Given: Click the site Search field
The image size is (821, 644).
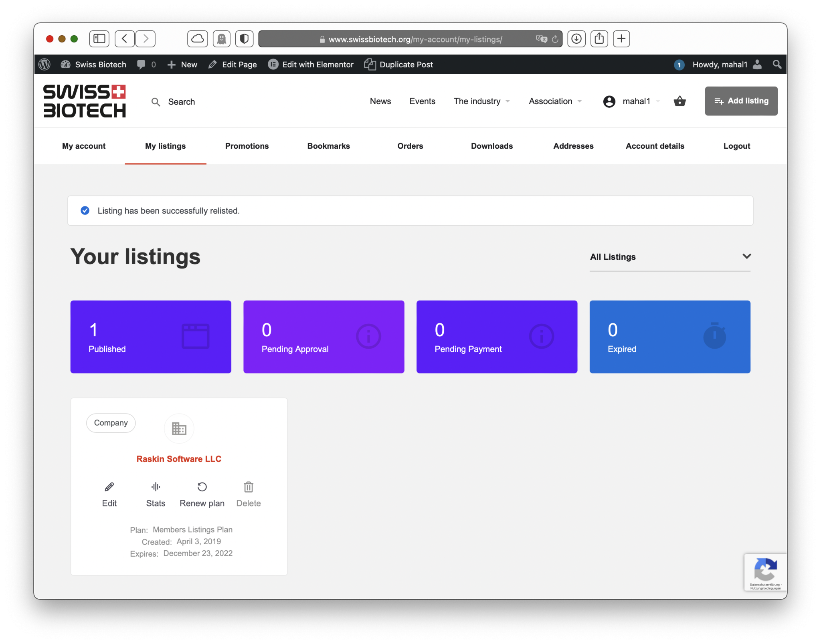Looking at the screenshot, I should pyautogui.click(x=181, y=102).
